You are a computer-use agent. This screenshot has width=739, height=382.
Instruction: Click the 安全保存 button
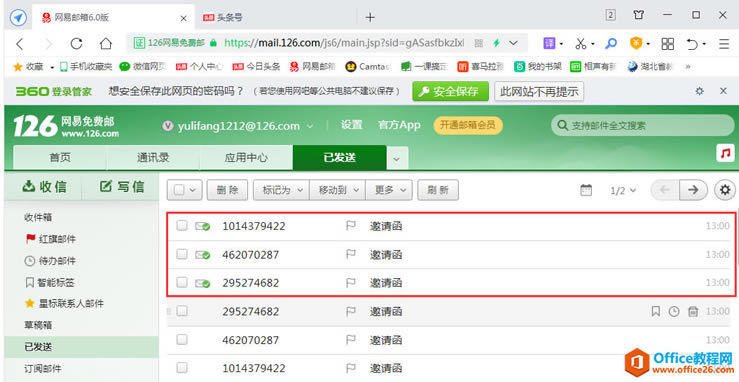click(451, 91)
